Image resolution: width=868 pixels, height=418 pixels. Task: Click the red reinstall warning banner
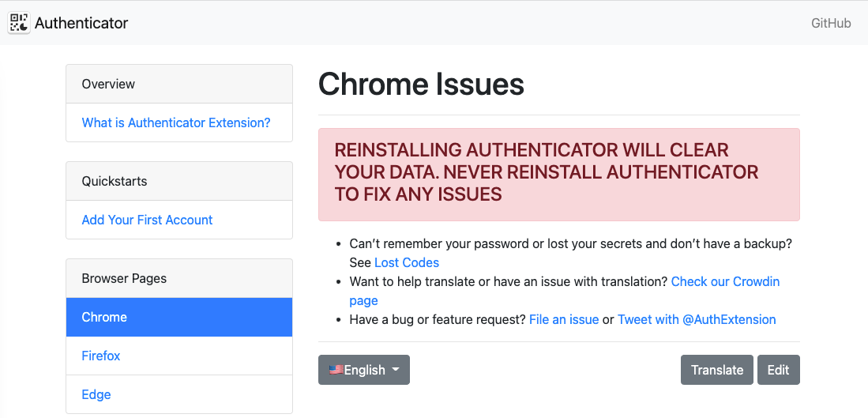(559, 175)
